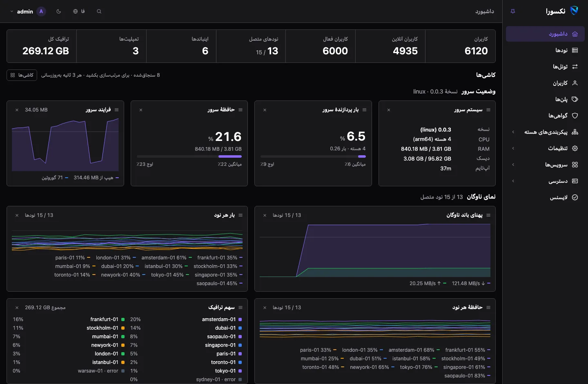Close the فرایند سرور tile

pos(17,110)
